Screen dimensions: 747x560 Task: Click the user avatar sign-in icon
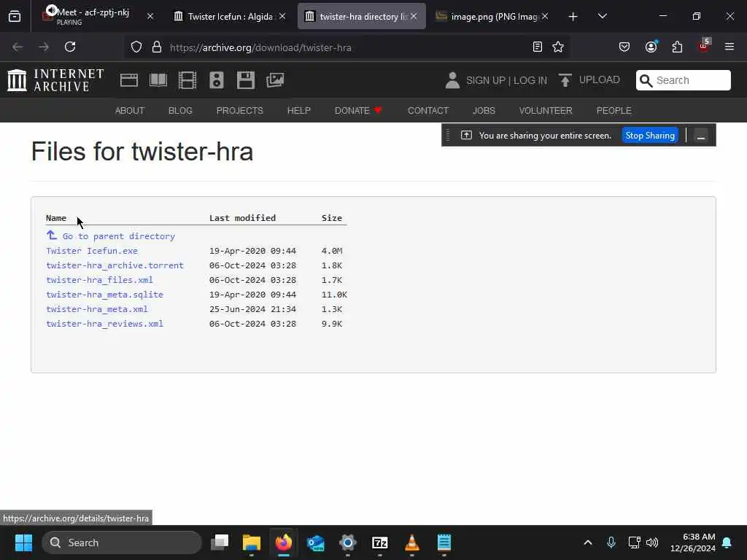coord(452,80)
